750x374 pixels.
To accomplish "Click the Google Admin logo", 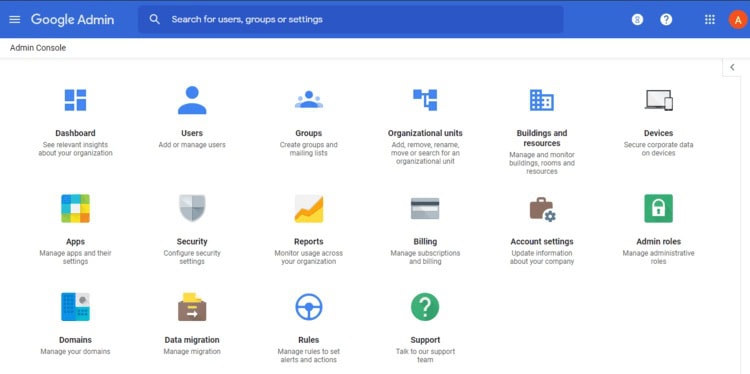I will coord(73,20).
